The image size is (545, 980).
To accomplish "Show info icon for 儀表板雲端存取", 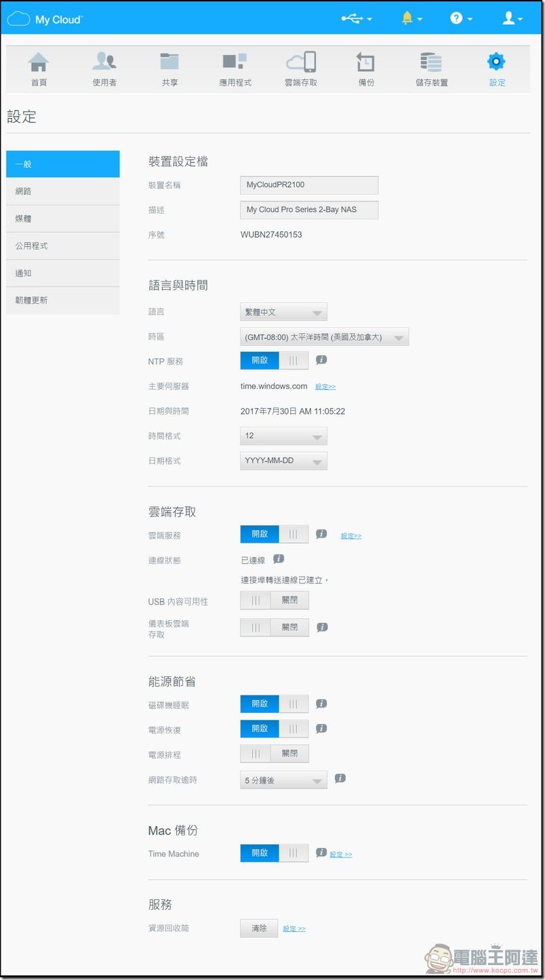I will [323, 627].
